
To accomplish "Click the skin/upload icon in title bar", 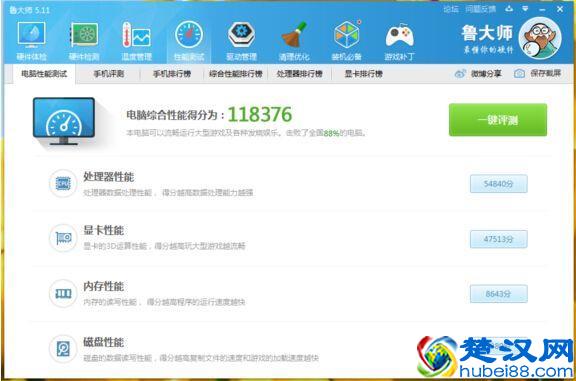I will click(x=509, y=9).
